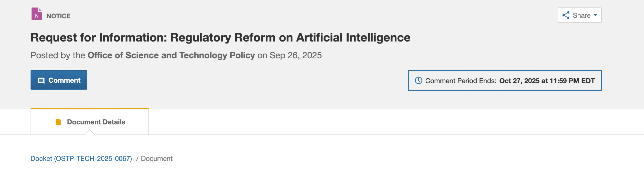Open the Docket (OSTP-TECH-2025-0067) link
This screenshot has height=177, width=644.
coord(81,159)
